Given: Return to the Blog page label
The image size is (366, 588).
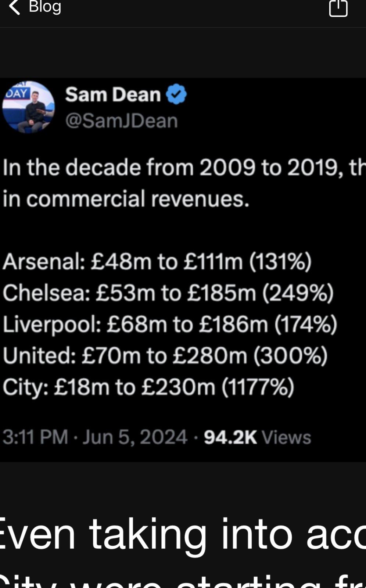Looking at the screenshot, I should [45, 6].
